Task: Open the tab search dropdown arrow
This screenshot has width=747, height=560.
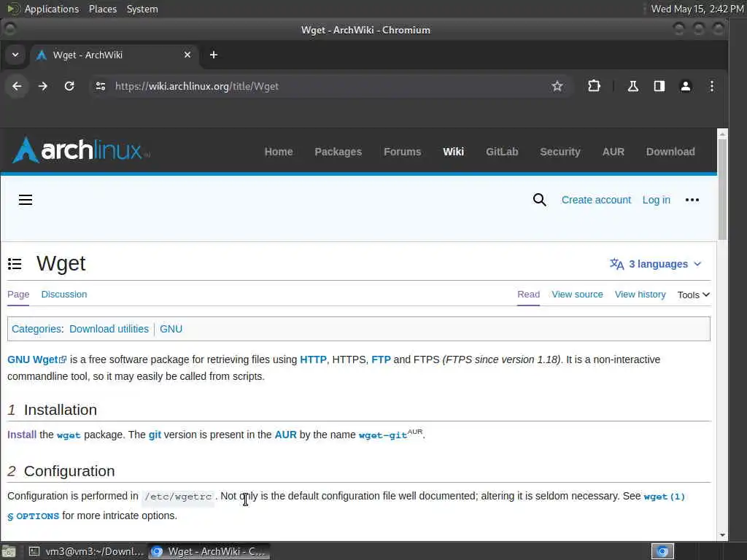Action: pos(15,55)
